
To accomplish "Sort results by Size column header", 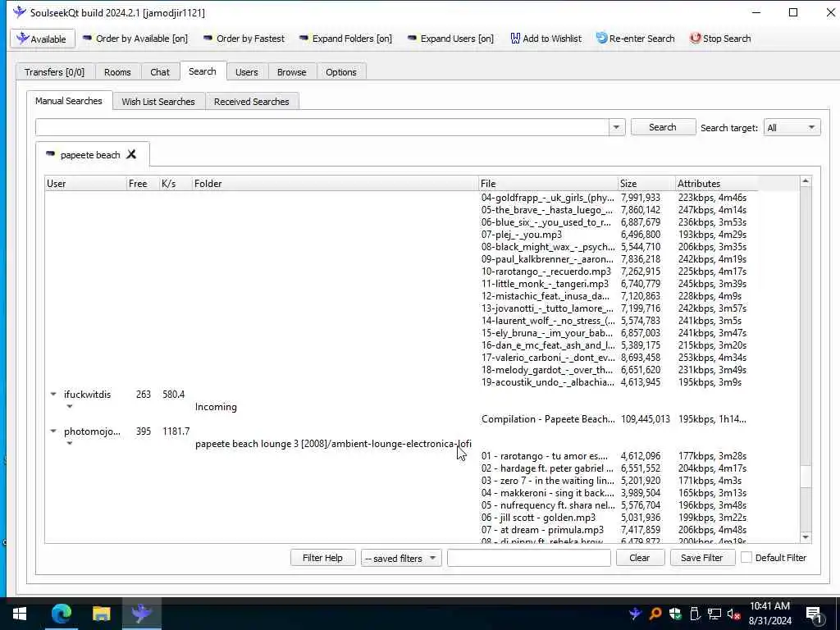I will [646, 183].
